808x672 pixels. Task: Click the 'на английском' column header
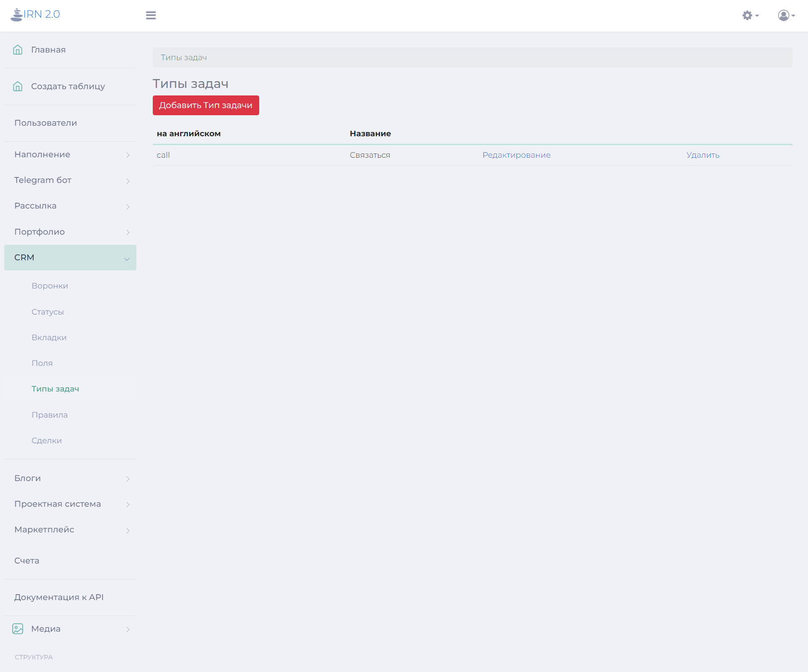point(189,133)
